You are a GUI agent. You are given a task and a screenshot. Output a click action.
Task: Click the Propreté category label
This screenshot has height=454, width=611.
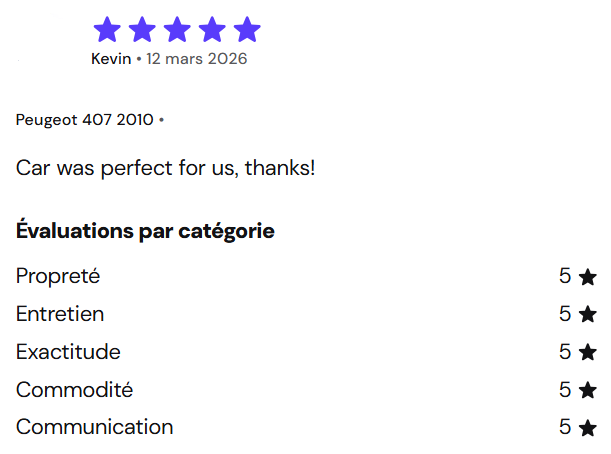pyautogui.click(x=58, y=277)
